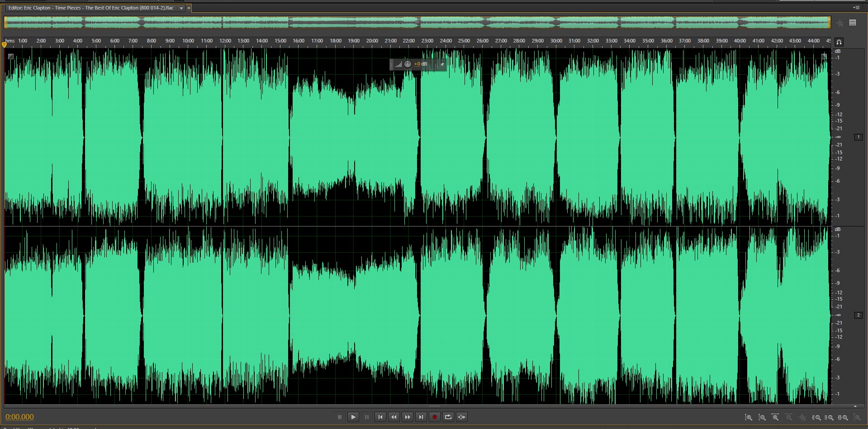Move playhead to previous marker
The height and width of the screenshot is (429, 868).
coord(380,417)
